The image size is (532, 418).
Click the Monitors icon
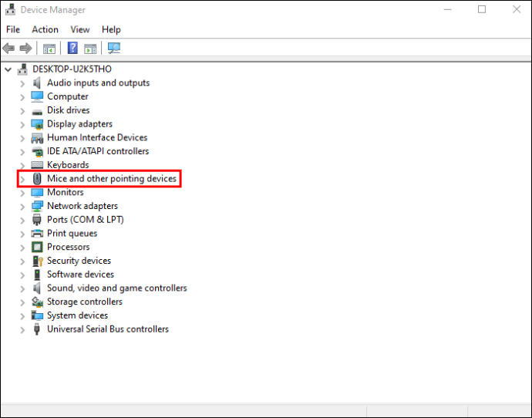[x=37, y=193]
